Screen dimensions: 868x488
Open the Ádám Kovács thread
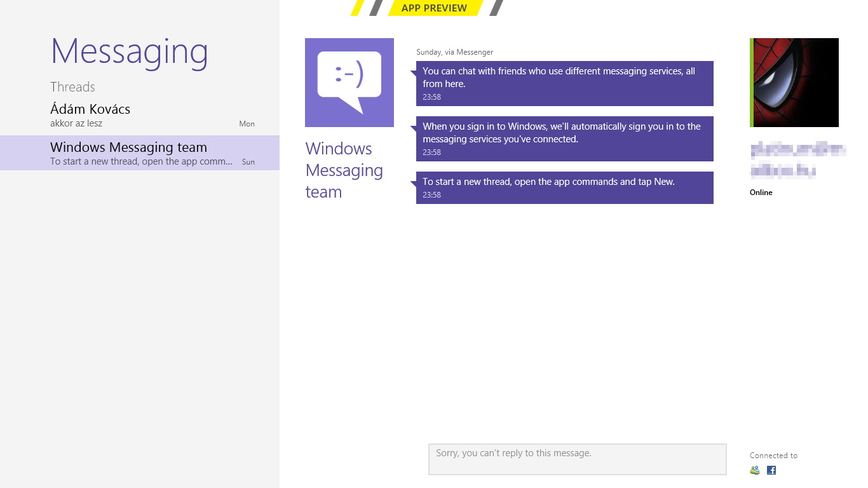140,116
